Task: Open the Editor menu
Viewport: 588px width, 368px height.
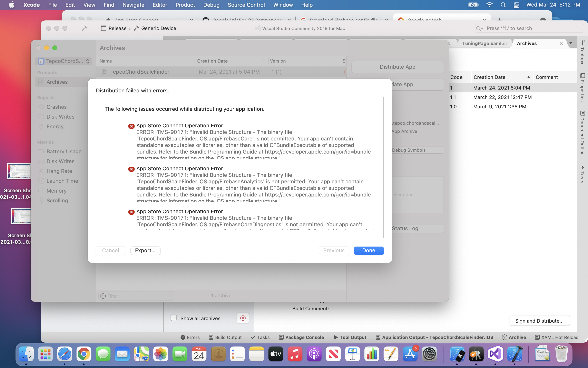Action: (x=160, y=5)
